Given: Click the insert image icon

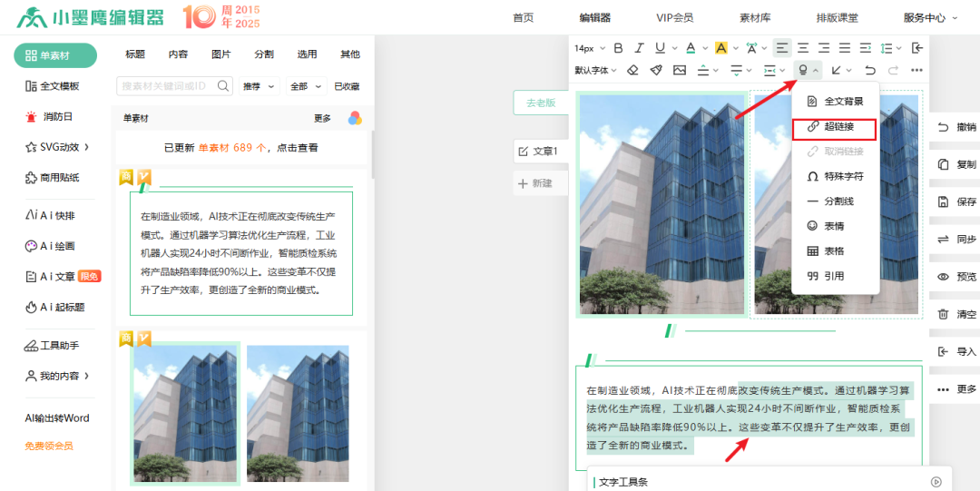Looking at the screenshot, I should [x=680, y=70].
